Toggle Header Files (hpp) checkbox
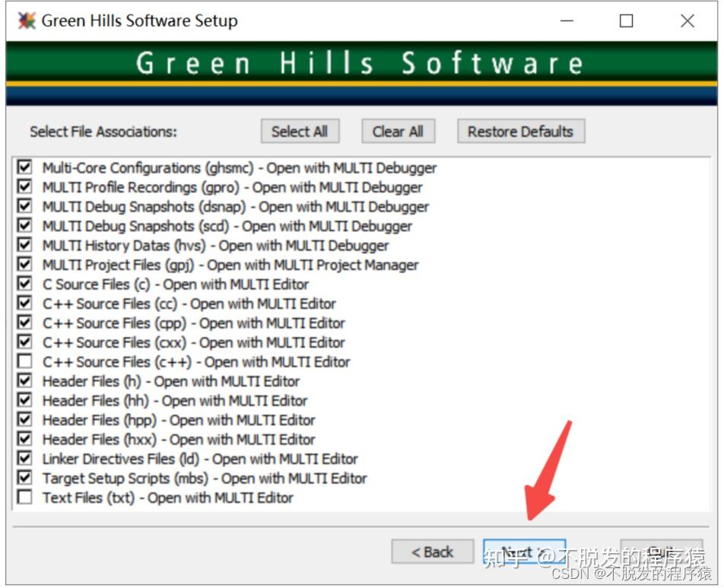Image resolution: width=724 pixels, height=588 pixels. [x=24, y=420]
